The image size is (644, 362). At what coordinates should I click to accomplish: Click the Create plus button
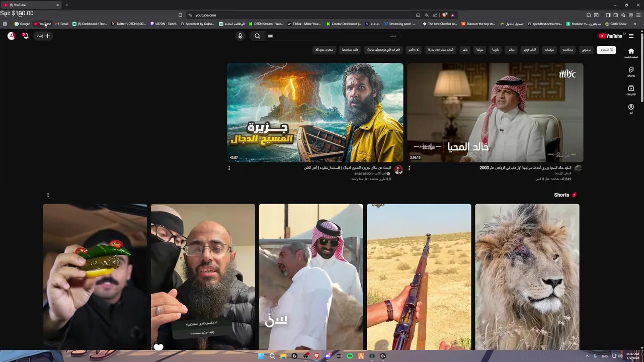pyautogui.click(x=43, y=36)
